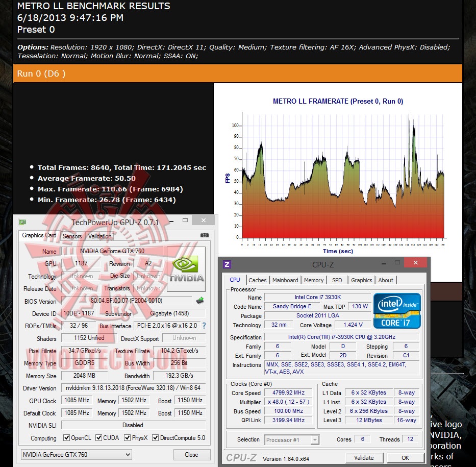Click the BIOS save chip icon
Viewport: 476px width, 467px height.
200,301
